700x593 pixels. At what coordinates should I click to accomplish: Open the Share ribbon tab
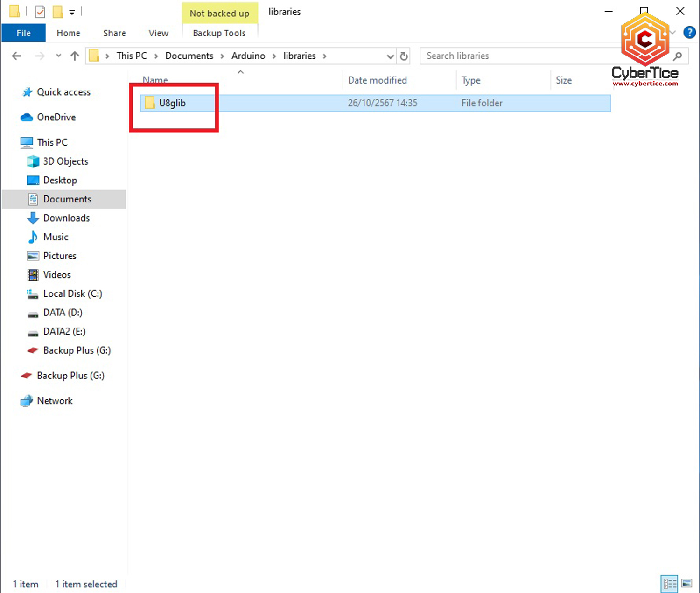point(114,33)
